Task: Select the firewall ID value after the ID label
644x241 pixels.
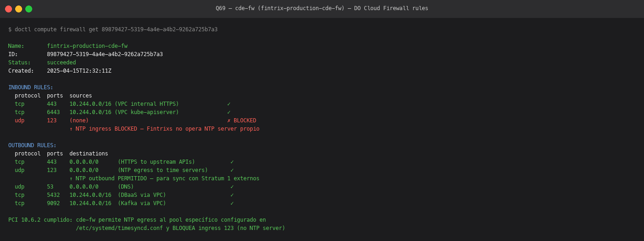Action: pos(105,54)
